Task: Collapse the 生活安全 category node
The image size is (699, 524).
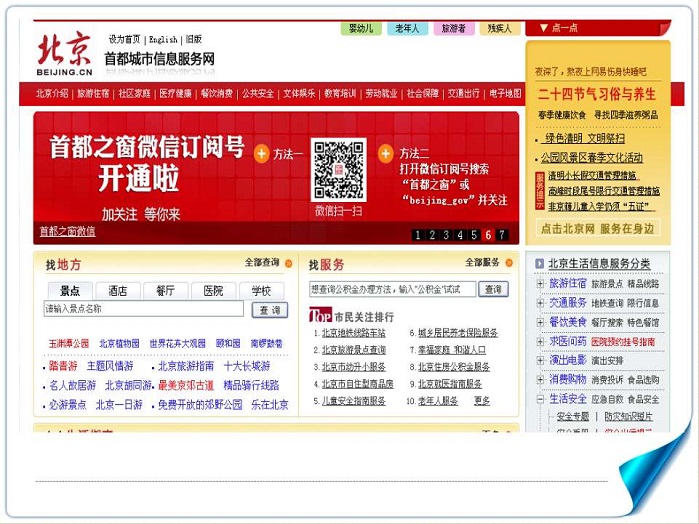Action: [x=540, y=398]
